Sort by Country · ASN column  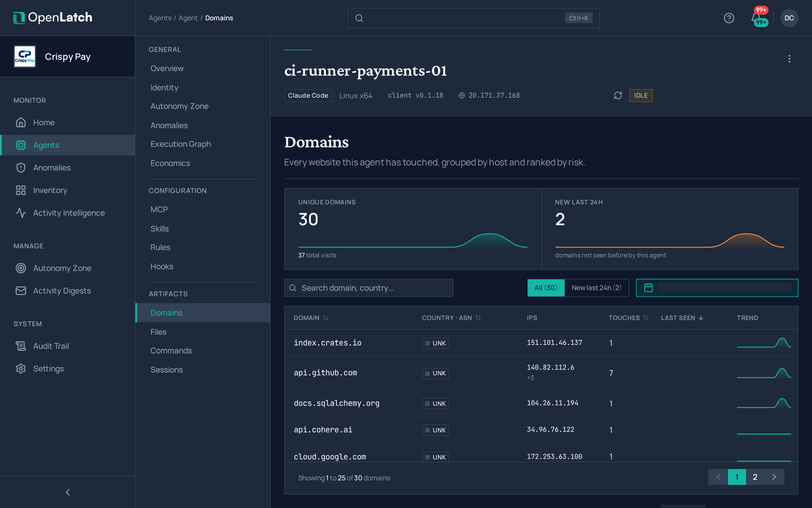[x=451, y=318]
